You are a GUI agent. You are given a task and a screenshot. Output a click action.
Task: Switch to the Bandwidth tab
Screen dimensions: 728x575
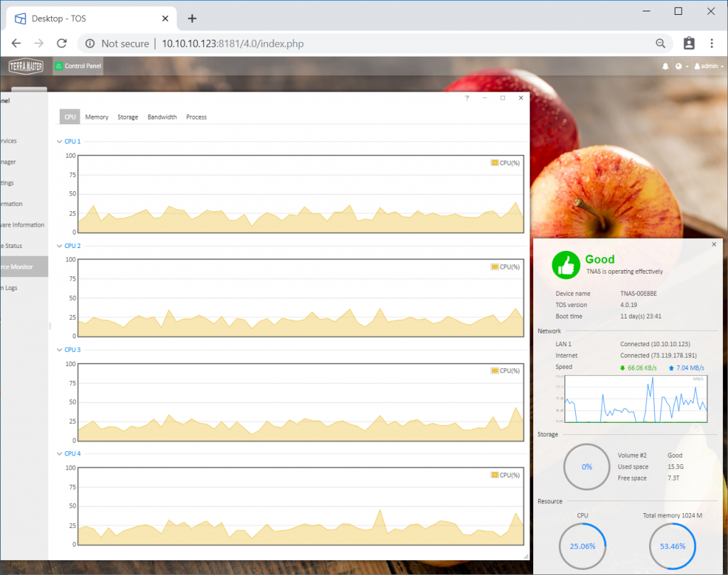point(162,117)
